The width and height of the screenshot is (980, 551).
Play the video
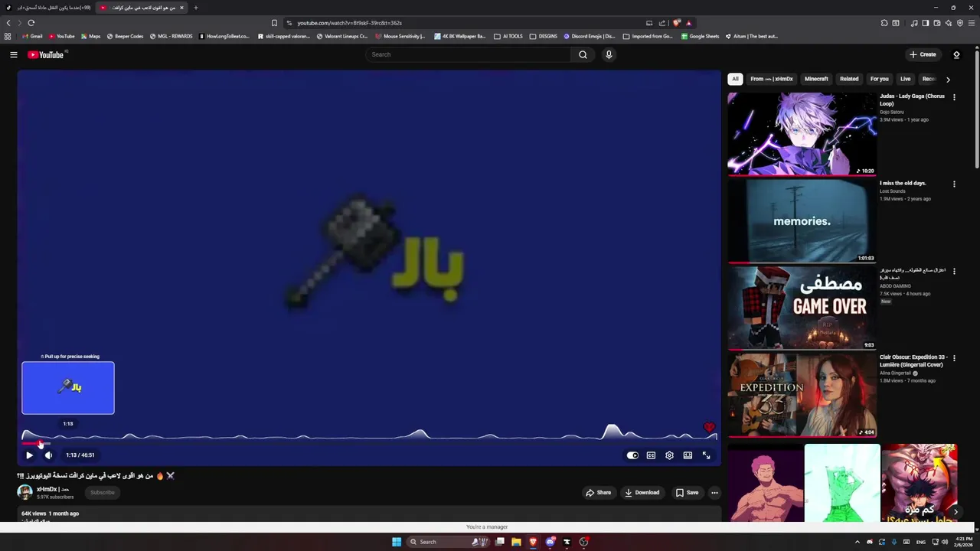pyautogui.click(x=29, y=455)
